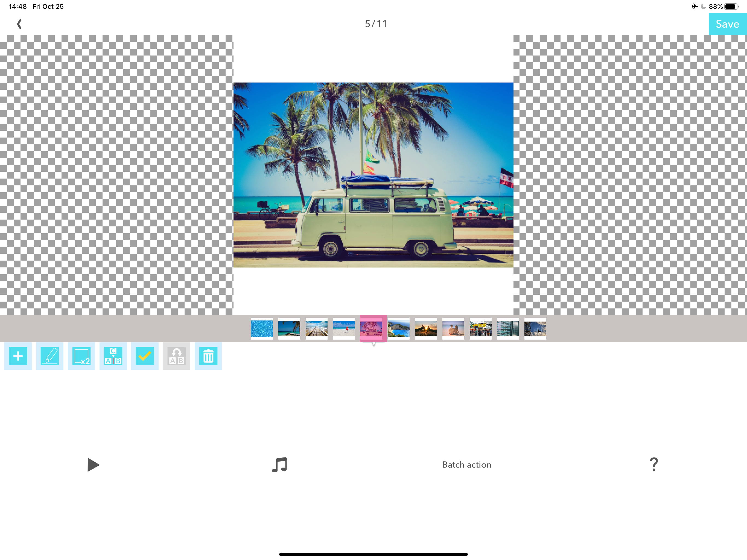Select the blue pool water thumbnail
Screen dimensions: 747x560
click(262, 329)
